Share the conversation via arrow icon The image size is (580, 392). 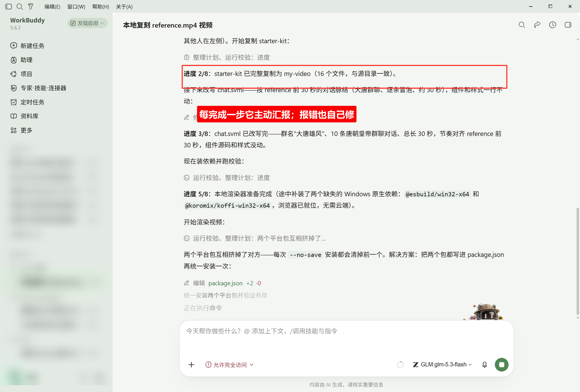(537, 25)
